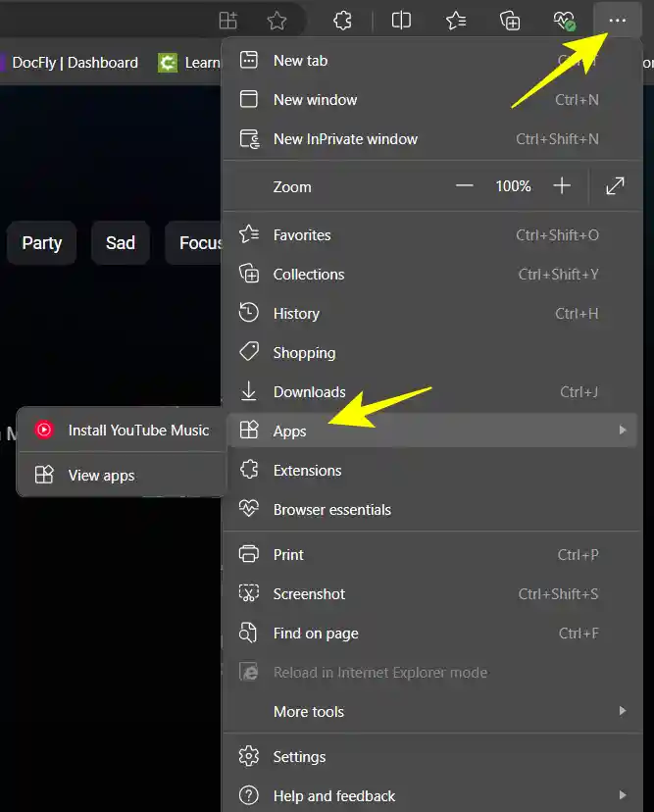Click the Help question mark icon
Screen dimensions: 654x812
249,795
